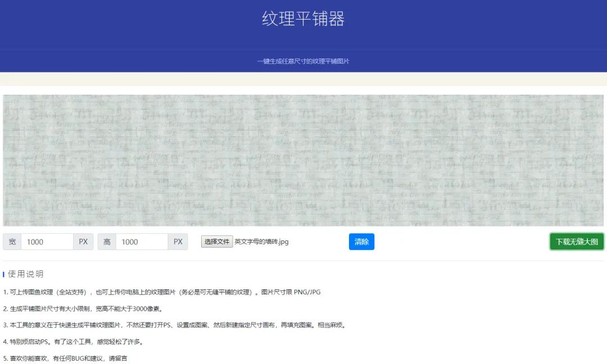Viewport: 607px width, 364px height.
Task: Click the tiled texture preview image
Action: 303,160
